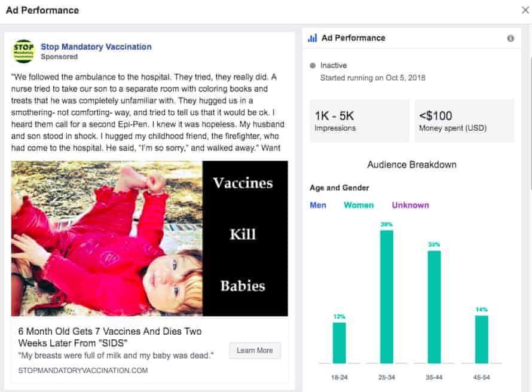Click the info icon in Ad Performance panel
This screenshot has width=532, height=392.
tap(510, 38)
